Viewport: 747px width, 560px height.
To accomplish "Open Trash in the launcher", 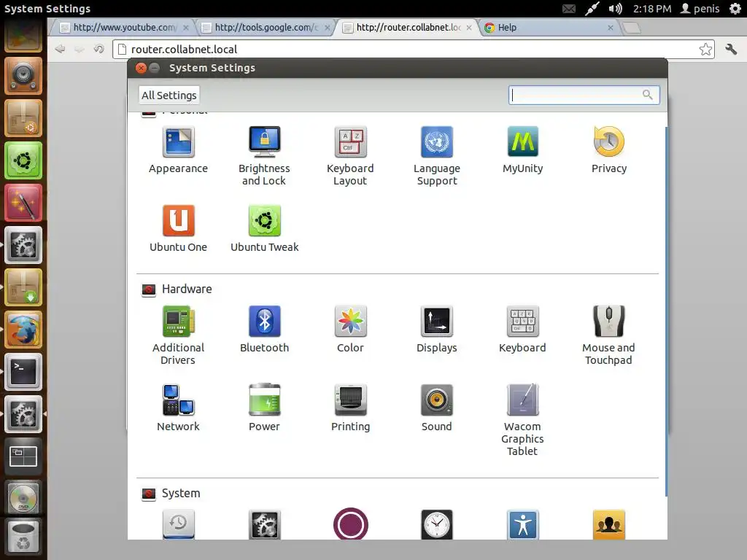I will tap(23, 538).
